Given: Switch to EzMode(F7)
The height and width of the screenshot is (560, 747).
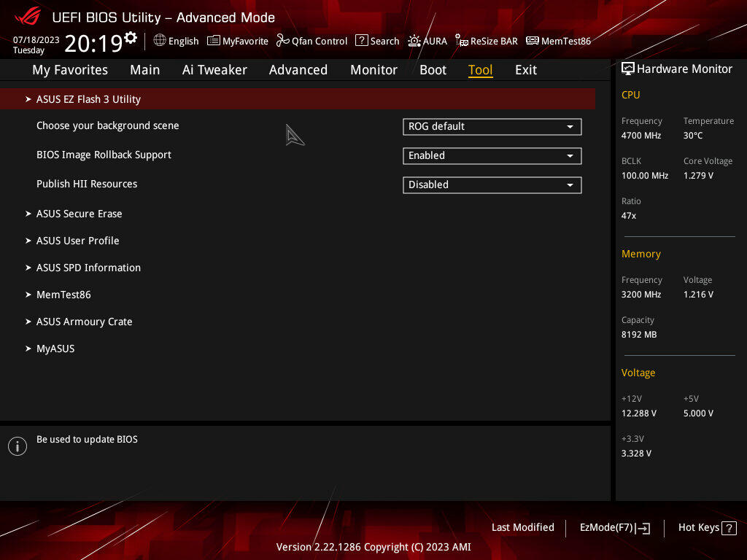Looking at the screenshot, I should pos(615,528).
